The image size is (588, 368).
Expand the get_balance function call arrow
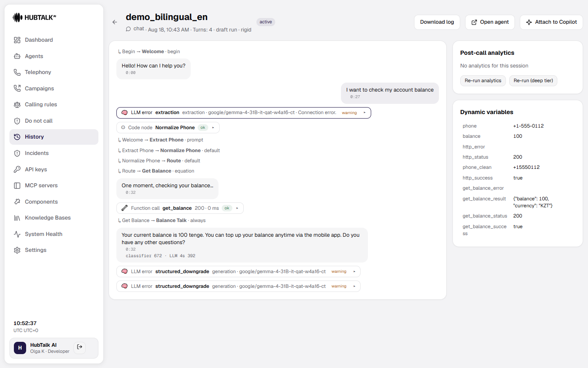(x=237, y=208)
